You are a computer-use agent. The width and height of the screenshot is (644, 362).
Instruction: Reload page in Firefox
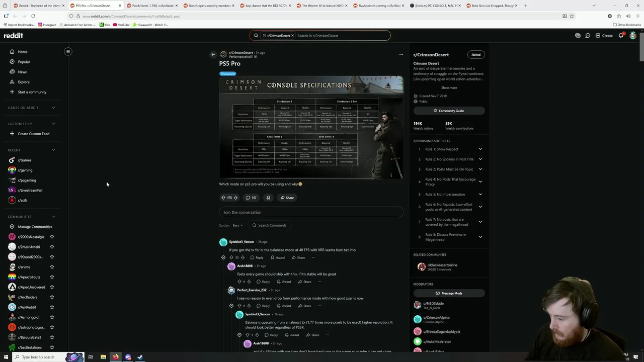(x=33, y=16)
